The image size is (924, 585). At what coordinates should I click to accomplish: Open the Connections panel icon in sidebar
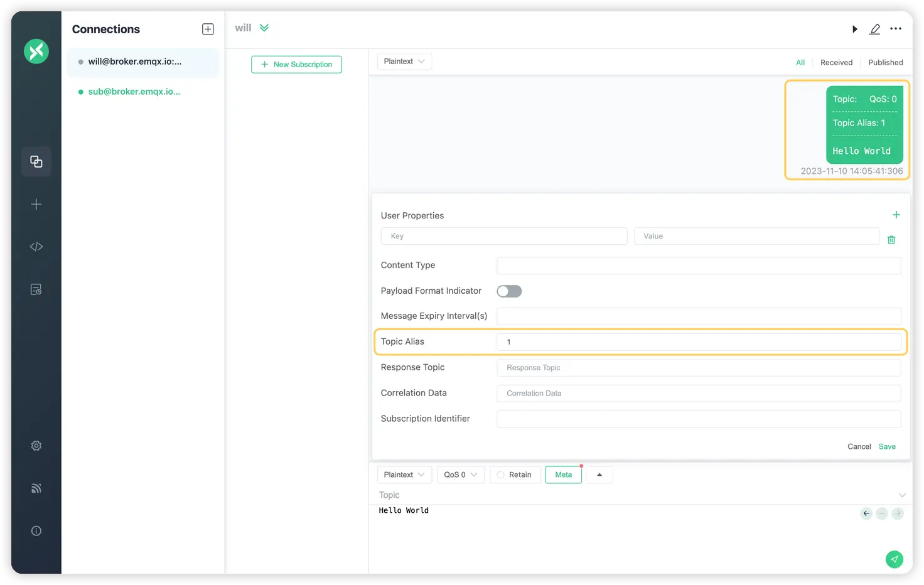click(x=36, y=161)
